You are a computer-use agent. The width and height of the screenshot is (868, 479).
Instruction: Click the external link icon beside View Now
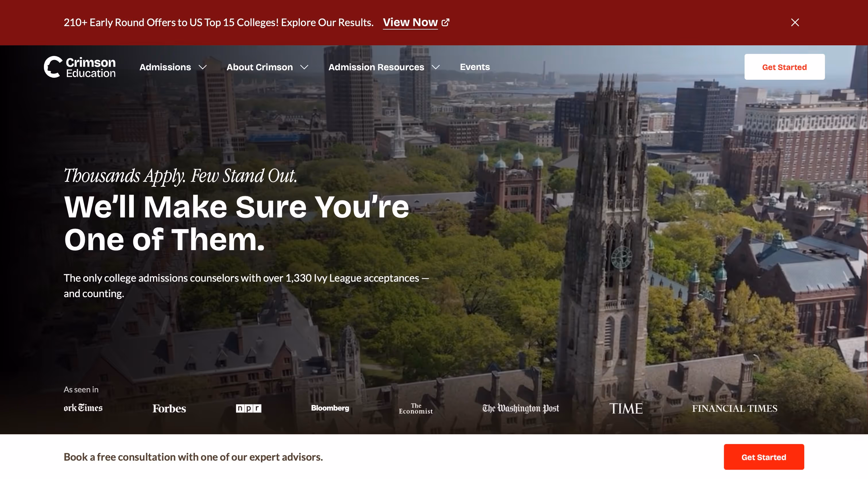[445, 23]
